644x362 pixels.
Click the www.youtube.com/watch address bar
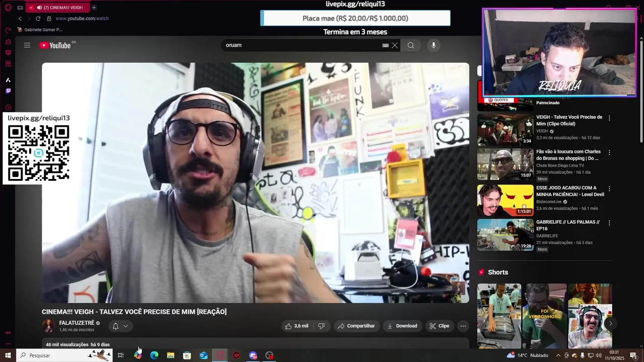click(82, 19)
